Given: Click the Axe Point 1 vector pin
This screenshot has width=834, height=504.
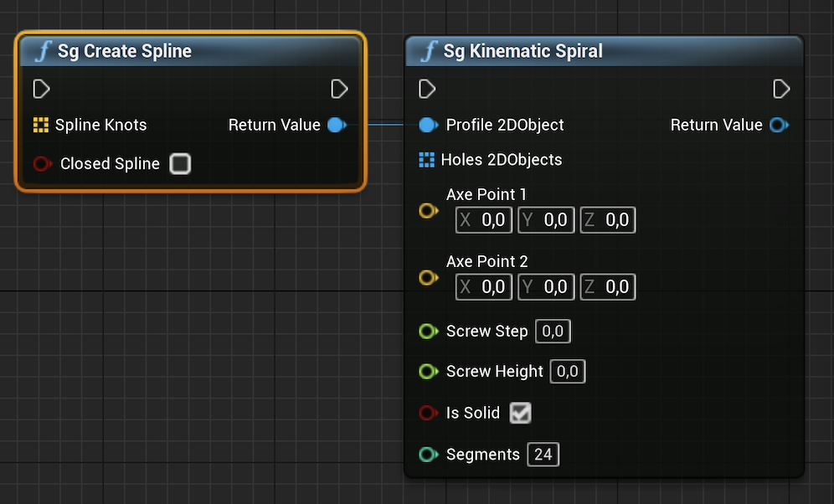Looking at the screenshot, I should (429, 210).
